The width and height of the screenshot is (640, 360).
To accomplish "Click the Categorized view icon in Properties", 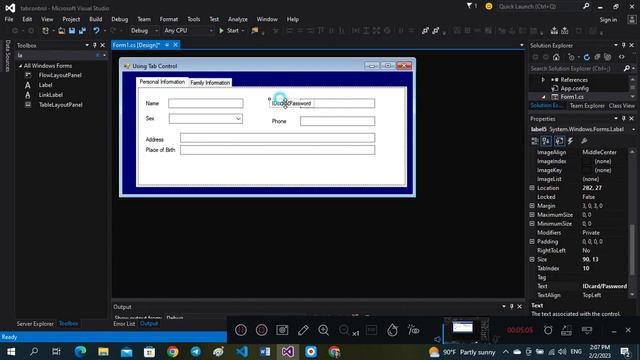I will pos(535,141).
